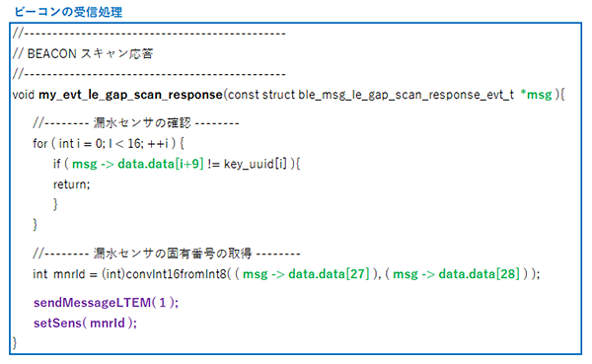Click the 漏水センサの確認 comment line
Screen dimensions: 592x364
click(136, 122)
